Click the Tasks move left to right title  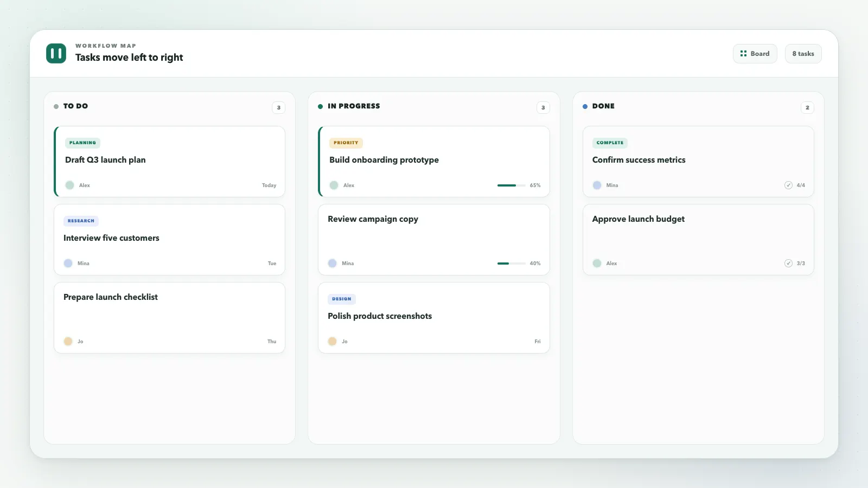tap(129, 57)
